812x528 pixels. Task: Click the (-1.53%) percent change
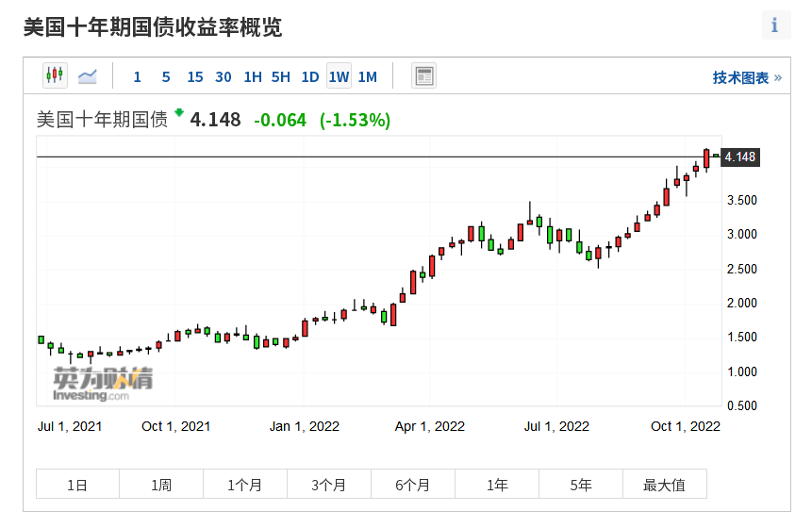(x=355, y=120)
